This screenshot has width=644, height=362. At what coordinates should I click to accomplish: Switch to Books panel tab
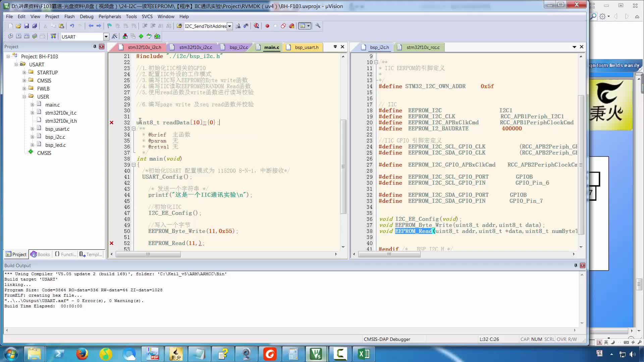pyautogui.click(x=40, y=254)
